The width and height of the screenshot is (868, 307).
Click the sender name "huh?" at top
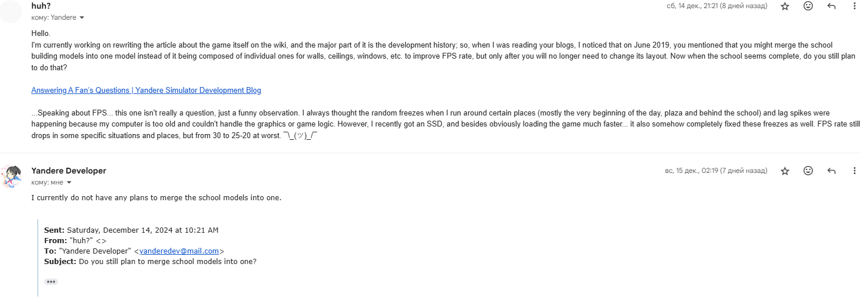tap(41, 6)
